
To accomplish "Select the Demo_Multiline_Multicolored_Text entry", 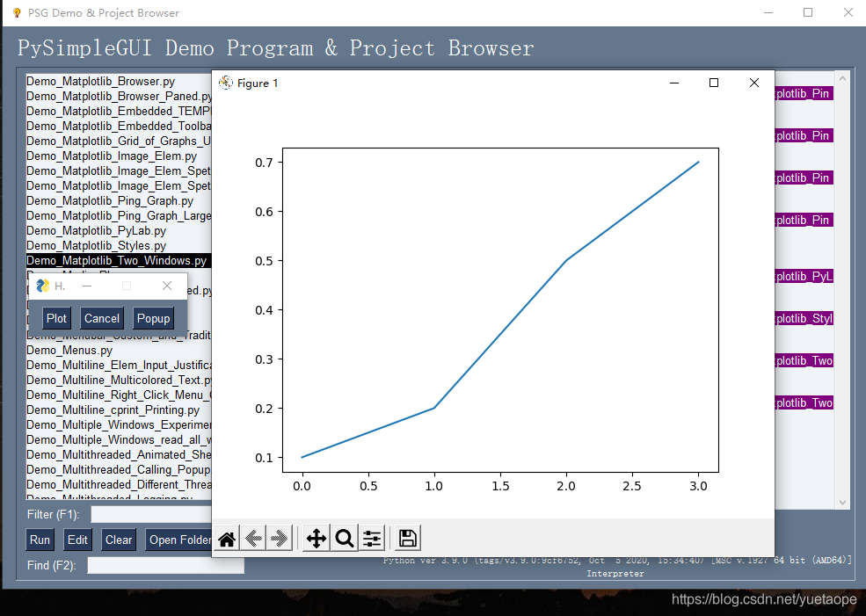I will tap(119, 380).
